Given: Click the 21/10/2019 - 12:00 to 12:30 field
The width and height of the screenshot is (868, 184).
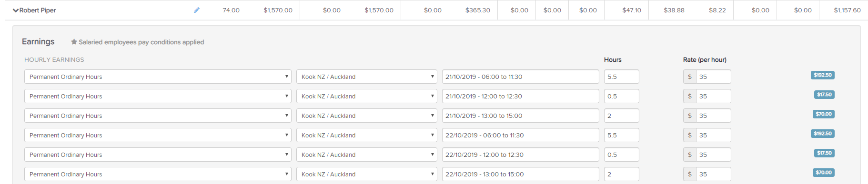Looking at the screenshot, I should 520,96.
